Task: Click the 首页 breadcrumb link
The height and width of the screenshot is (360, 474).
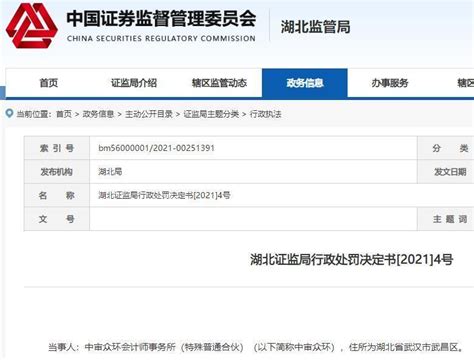Action: point(64,114)
